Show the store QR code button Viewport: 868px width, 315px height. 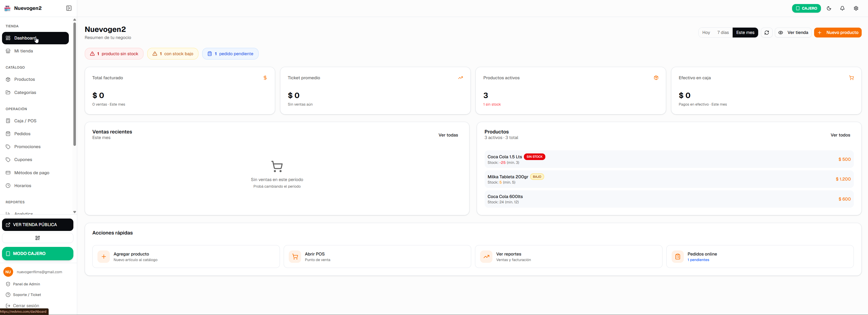point(38,238)
